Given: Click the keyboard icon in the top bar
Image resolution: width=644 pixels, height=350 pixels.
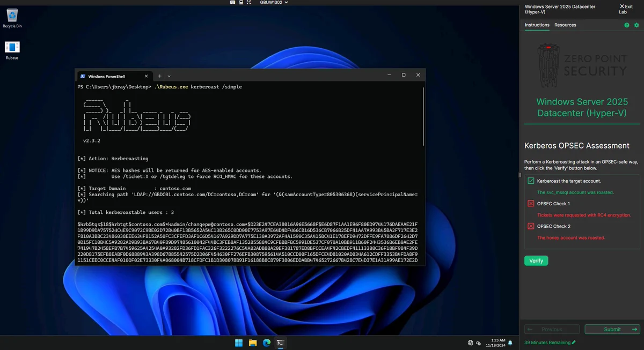Looking at the screenshot, I should [x=232, y=3].
